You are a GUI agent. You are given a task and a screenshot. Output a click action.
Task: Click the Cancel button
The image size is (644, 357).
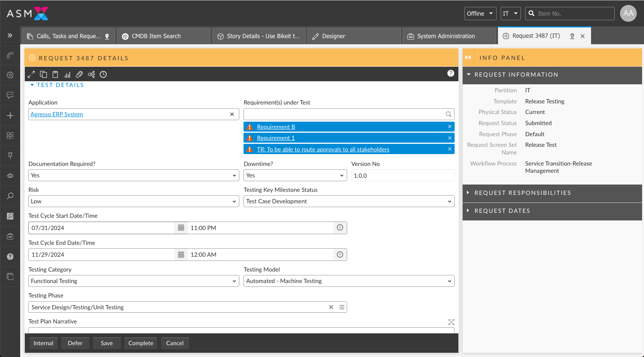(175, 343)
